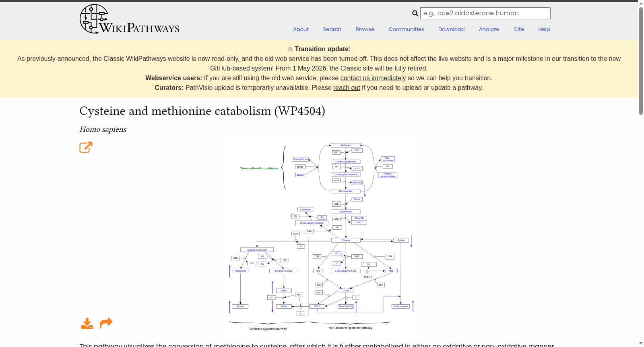Select the 3-Mercaptopyruvic acid node
Image resolution: width=644 pixels, height=347 pixels.
346,271
